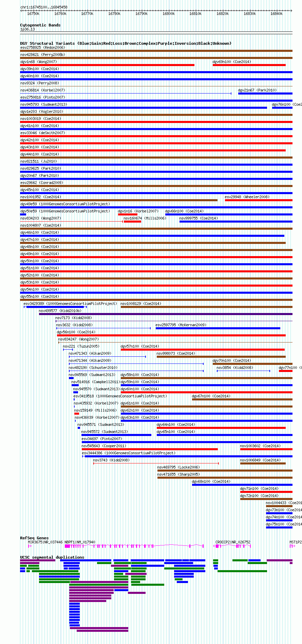Select nsv499577 (Kidd2010b) inversion label
The width and height of the screenshot is (302, 644).
tap(60, 311)
